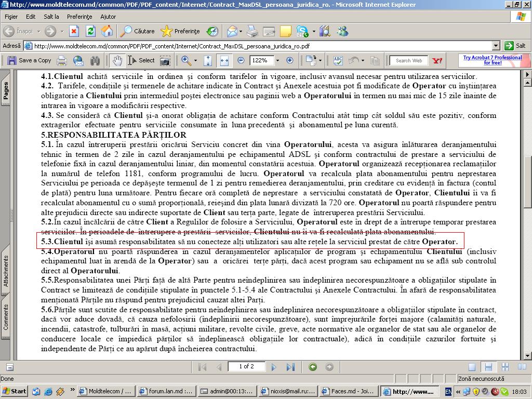The image size is (532, 399).
Task: Jump to last PDF page
Action: point(290,367)
